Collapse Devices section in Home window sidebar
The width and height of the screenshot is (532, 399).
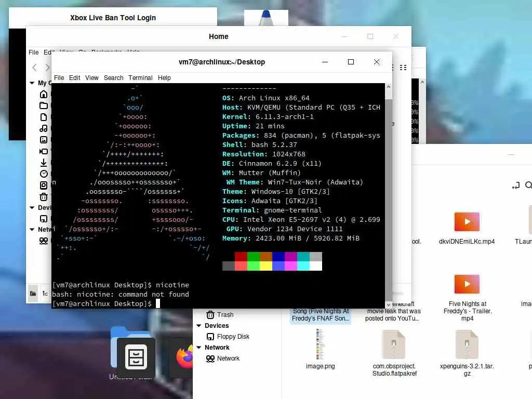[x=32, y=208]
